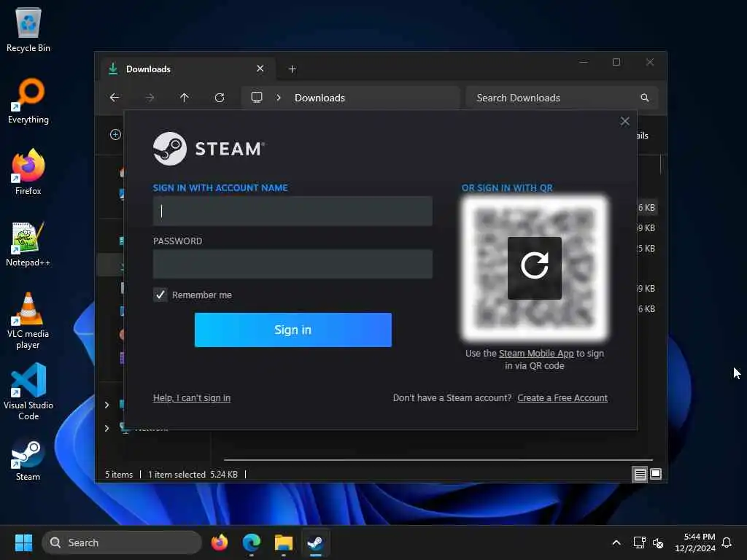Viewport: 747px width, 560px height.
Task: Click the QR code refresh icon
Action: pyautogui.click(x=534, y=268)
